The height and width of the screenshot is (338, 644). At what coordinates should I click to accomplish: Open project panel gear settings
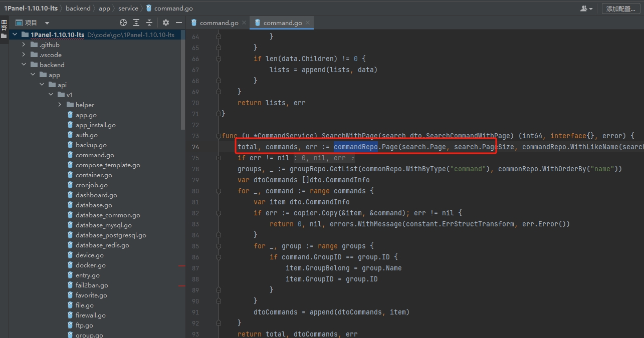point(166,23)
